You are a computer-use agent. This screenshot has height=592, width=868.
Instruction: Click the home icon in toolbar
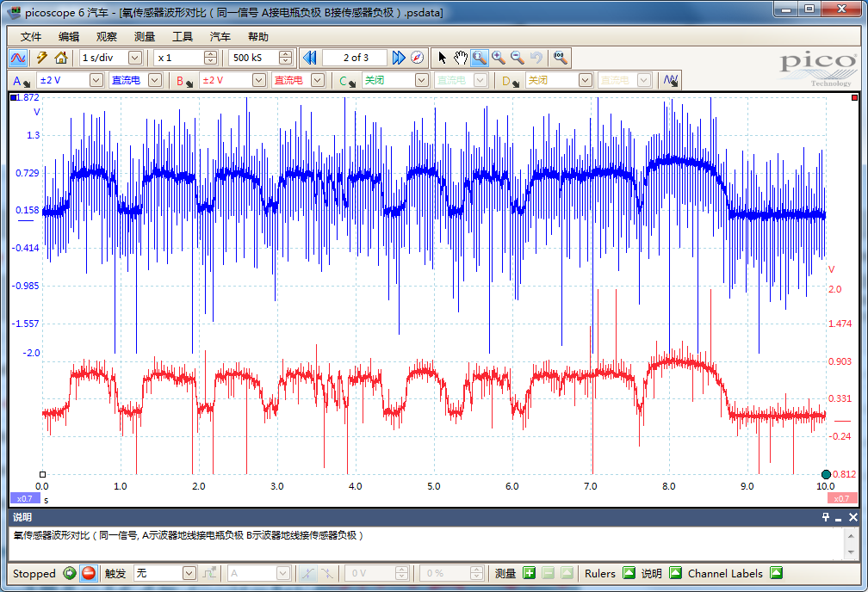point(61,58)
